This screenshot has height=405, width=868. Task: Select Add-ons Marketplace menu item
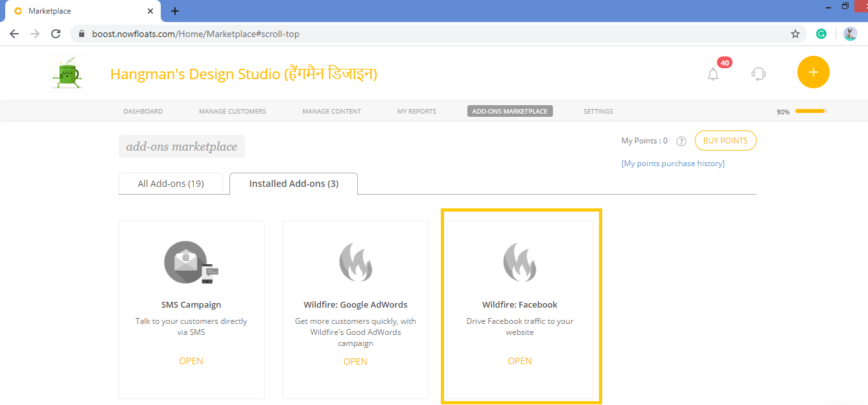pyautogui.click(x=510, y=111)
